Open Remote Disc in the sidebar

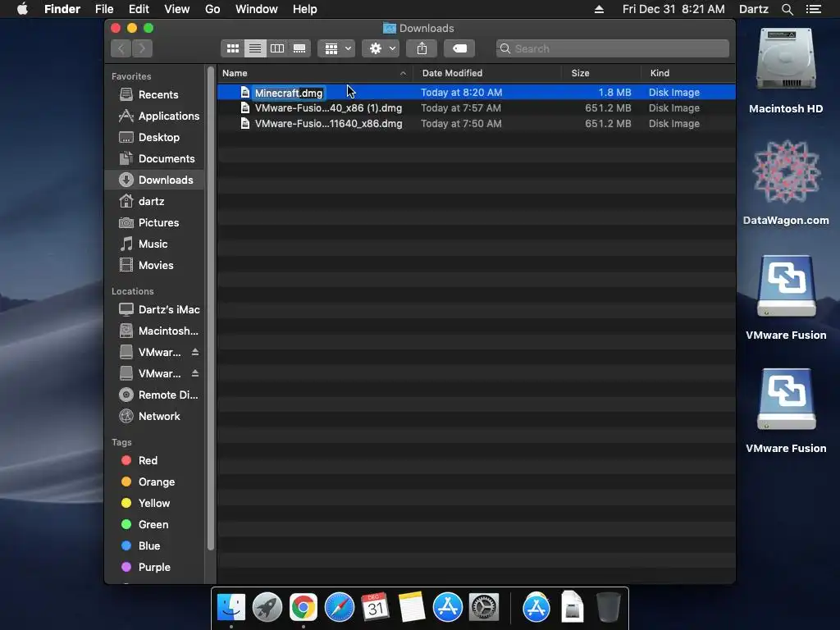pos(154,395)
